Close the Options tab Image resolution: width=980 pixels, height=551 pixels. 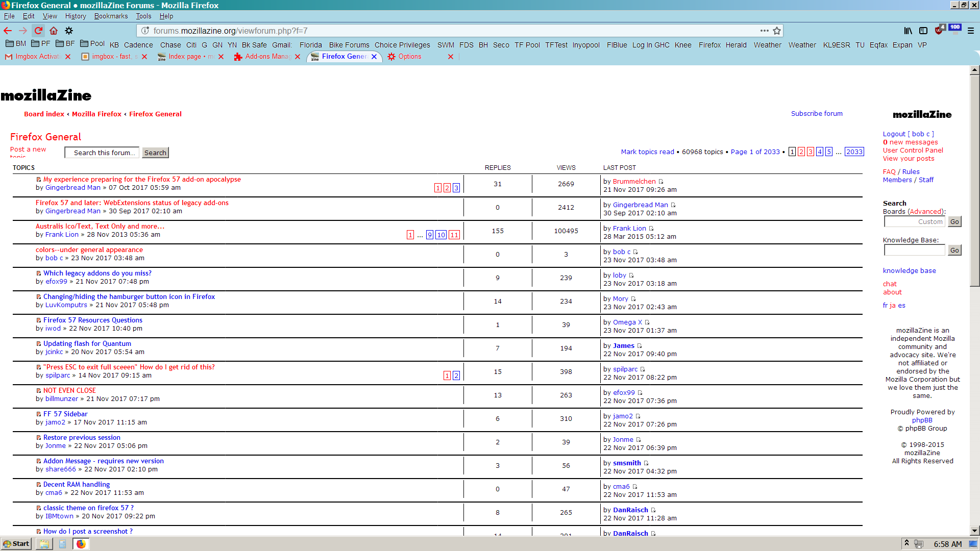(x=451, y=57)
